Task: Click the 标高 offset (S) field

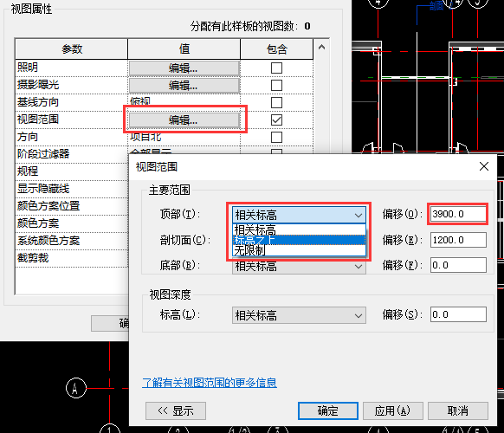Action: (x=458, y=314)
